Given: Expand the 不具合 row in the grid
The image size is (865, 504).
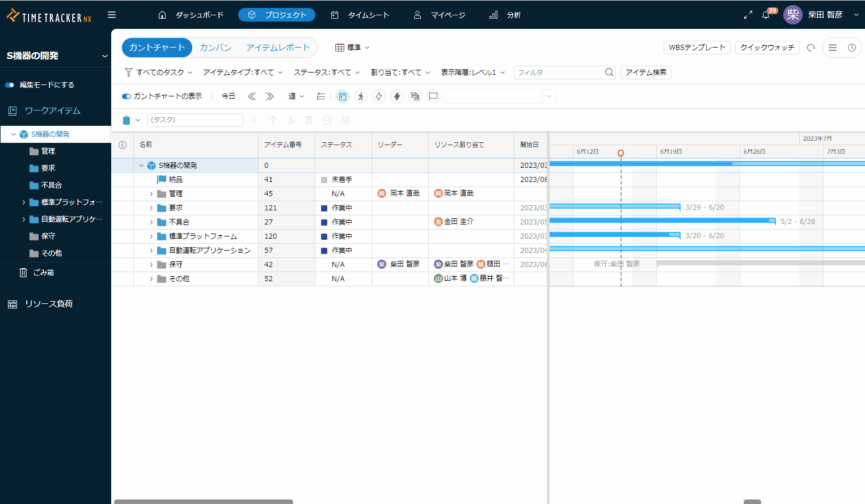Looking at the screenshot, I should 151,222.
